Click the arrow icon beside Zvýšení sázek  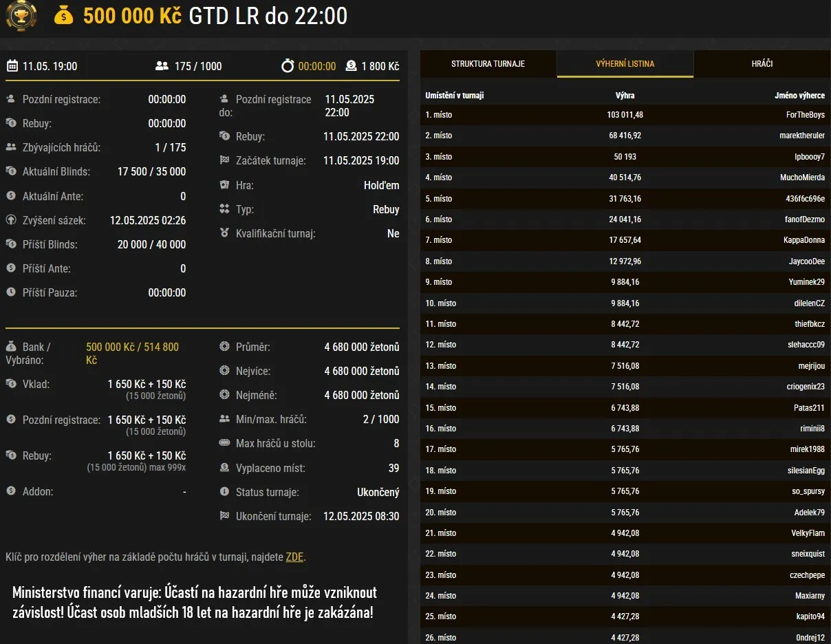coord(10,219)
